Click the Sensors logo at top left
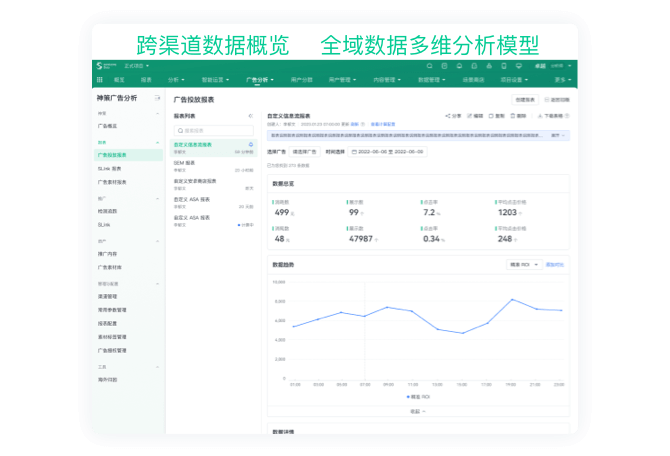 (x=106, y=66)
